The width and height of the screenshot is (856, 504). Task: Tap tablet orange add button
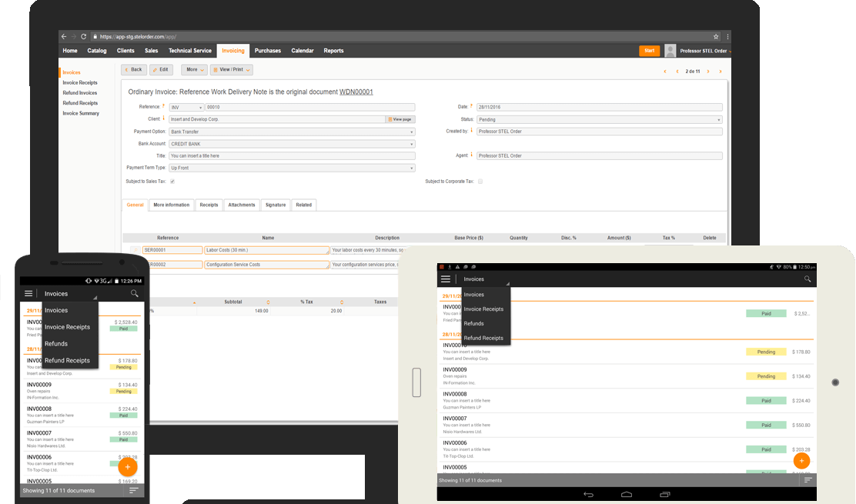(801, 460)
